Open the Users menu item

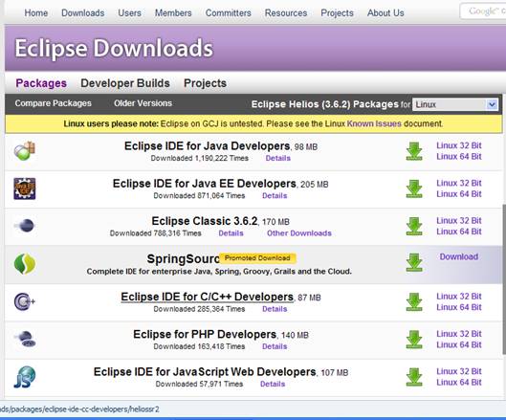pos(129,12)
